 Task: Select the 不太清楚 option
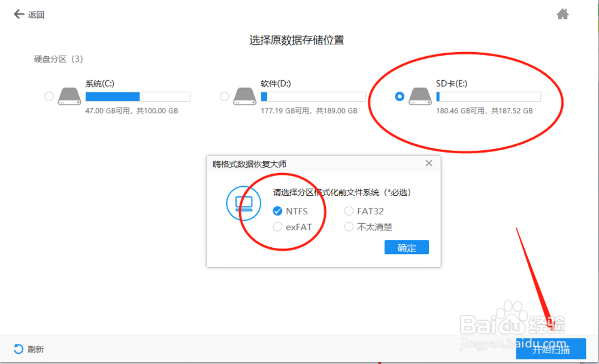click(x=348, y=227)
